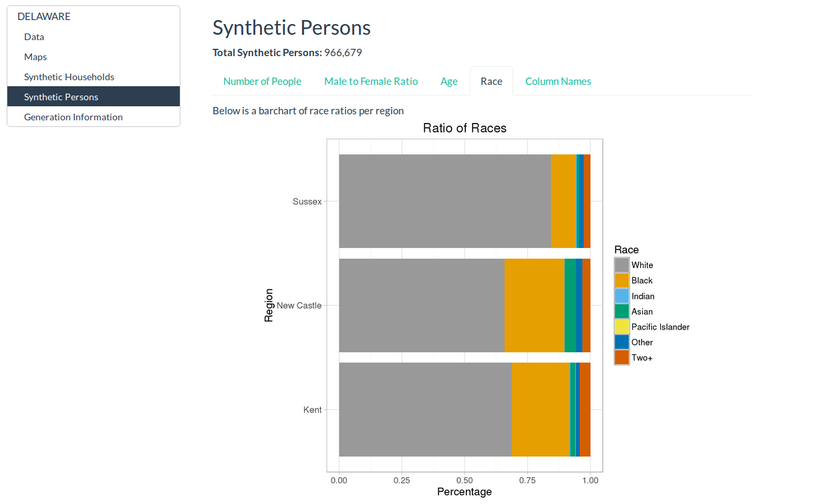The width and height of the screenshot is (818, 504).
Task: Click the Asian legend color swatch
Action: click(622, 311)
